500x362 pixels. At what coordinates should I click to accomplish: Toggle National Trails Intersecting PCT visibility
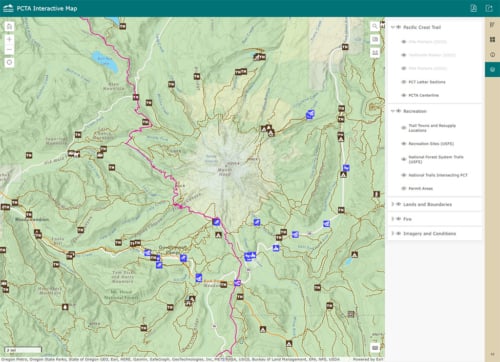coord(404,175)
